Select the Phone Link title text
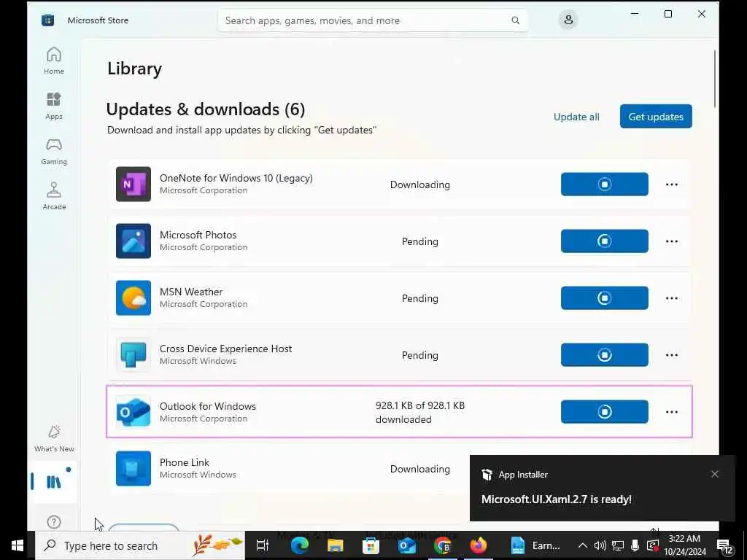The height and width of the screenshot is (560, 747). tap(185, 462)
